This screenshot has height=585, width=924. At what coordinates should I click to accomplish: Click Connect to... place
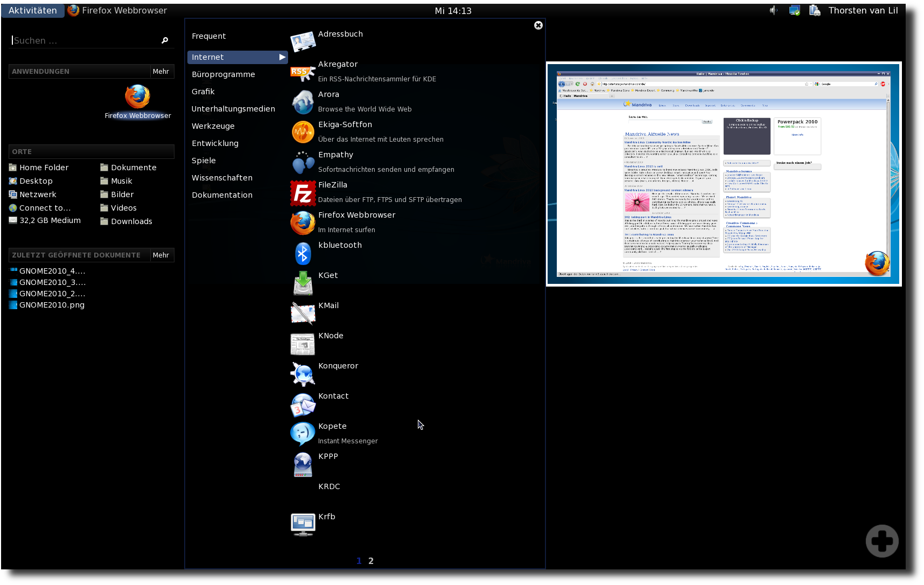pos(40,208)
